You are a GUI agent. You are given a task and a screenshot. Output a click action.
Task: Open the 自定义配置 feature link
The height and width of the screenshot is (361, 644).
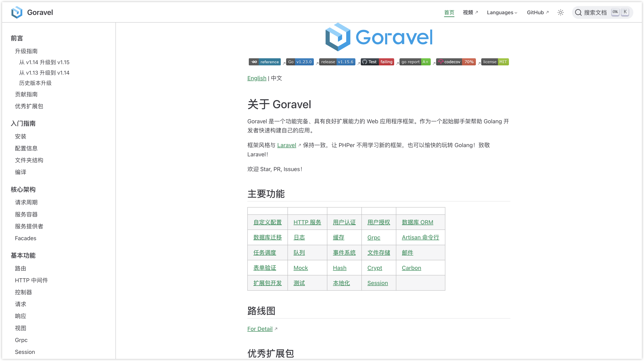[267, 222]
